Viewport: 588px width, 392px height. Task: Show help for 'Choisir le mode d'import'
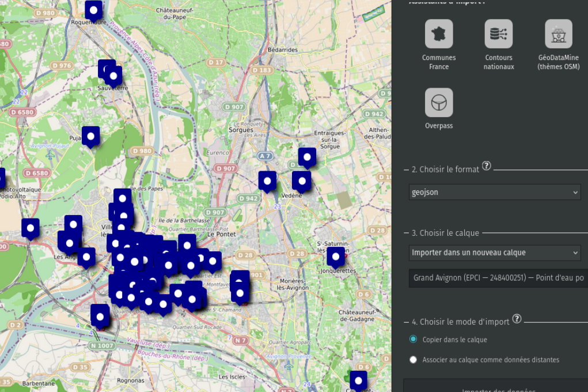click(517, 319)
